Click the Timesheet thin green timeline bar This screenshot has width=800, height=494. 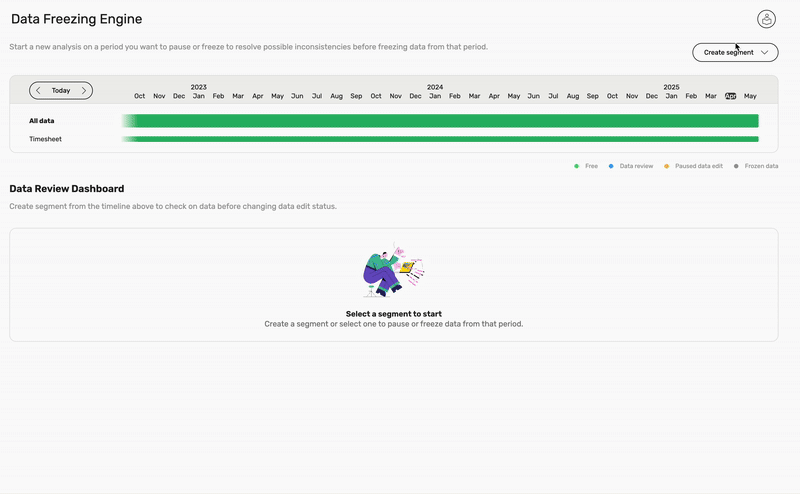(x=440, y=139)
